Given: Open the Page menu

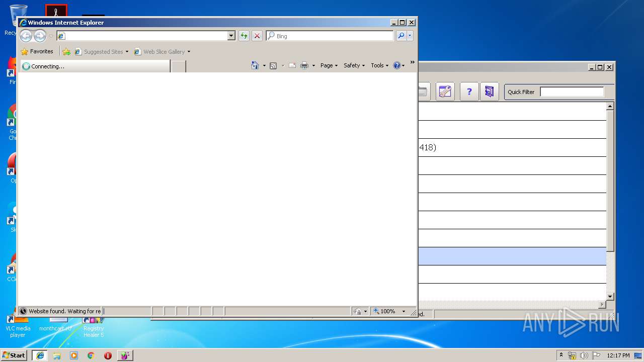Looking at the screenshot, I should (329, 65).
